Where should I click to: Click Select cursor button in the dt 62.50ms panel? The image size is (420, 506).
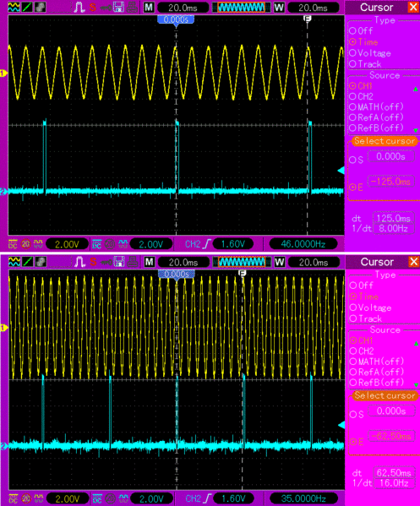tap(385, 395)
